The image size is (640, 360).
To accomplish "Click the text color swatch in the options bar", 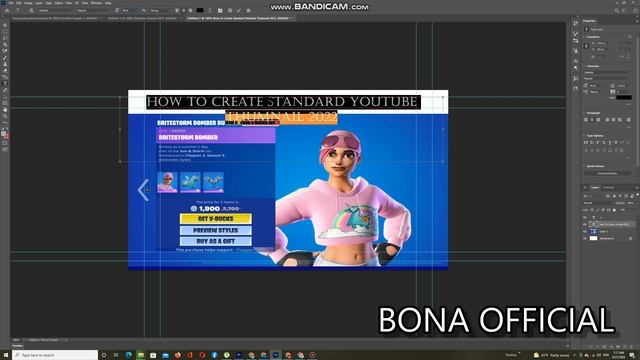I will tap(200, 10).
